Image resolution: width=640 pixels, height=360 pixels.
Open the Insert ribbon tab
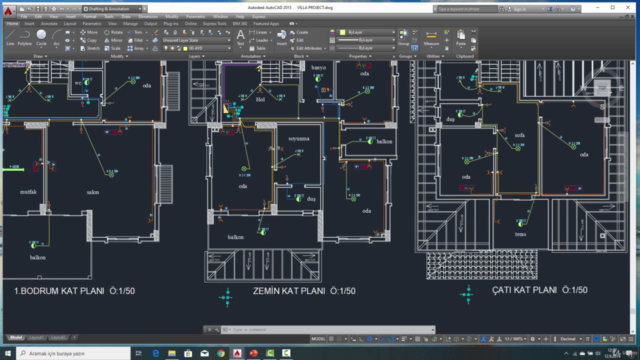coord(29,24)
